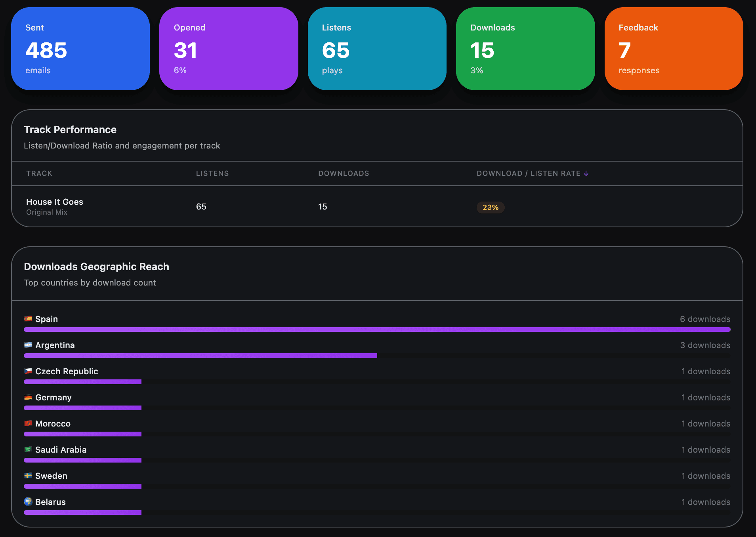
Task: Click the Listens plays card
Action: (x=377, y=48)
